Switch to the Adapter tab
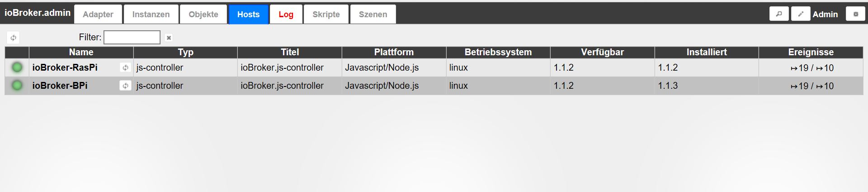This screenshot has height=192, width=868. pyautogui.click(x=98, y=14)
